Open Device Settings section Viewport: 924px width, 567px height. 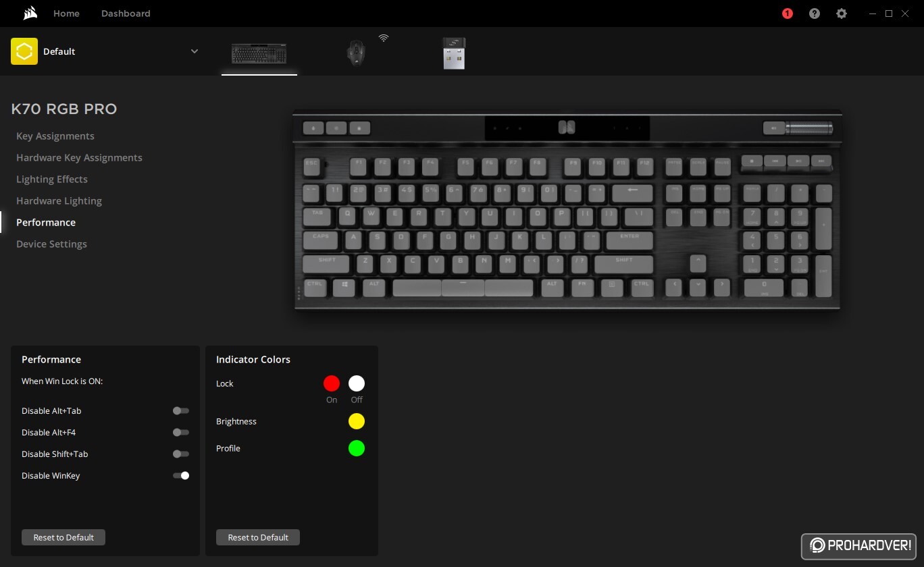(x=51, y=244)
